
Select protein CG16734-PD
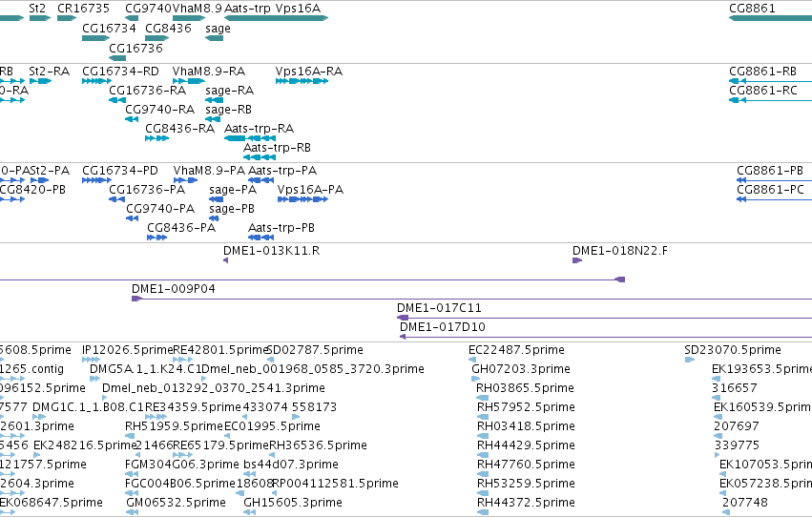96,180
